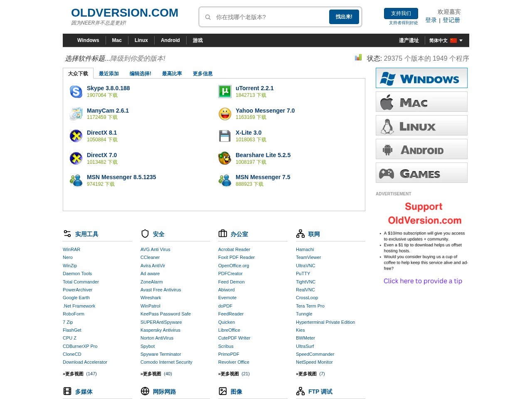
Task: Select the DirectX 8.1 icon
Action: pos(76,136)
